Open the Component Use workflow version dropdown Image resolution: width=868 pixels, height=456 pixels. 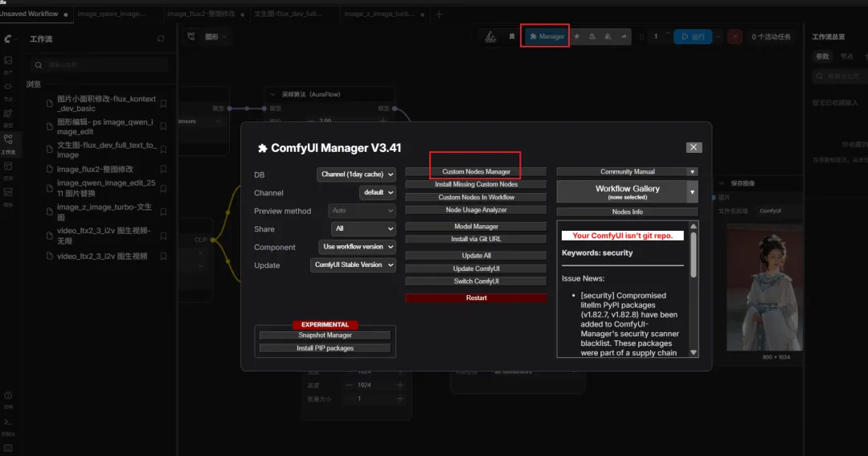click(x=357, y=247)
